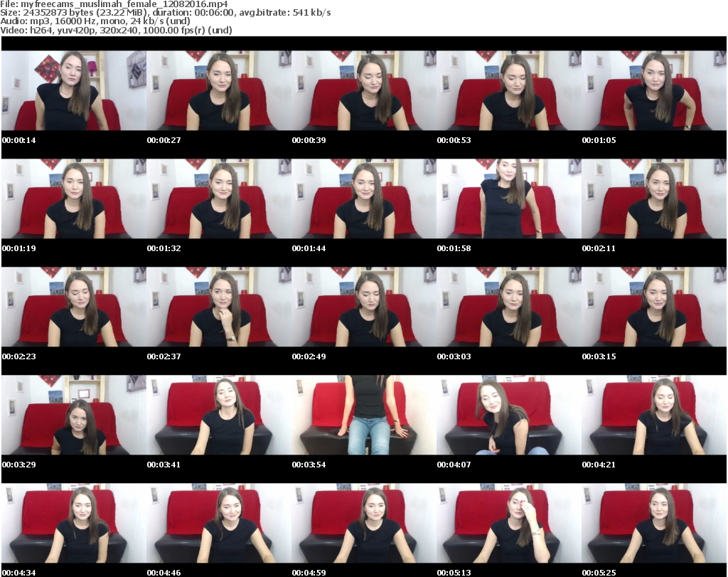Select the thumbnail at timestamp 00:04:34
The width and height of the screenshot is (728, 577).
pos(74,524)
